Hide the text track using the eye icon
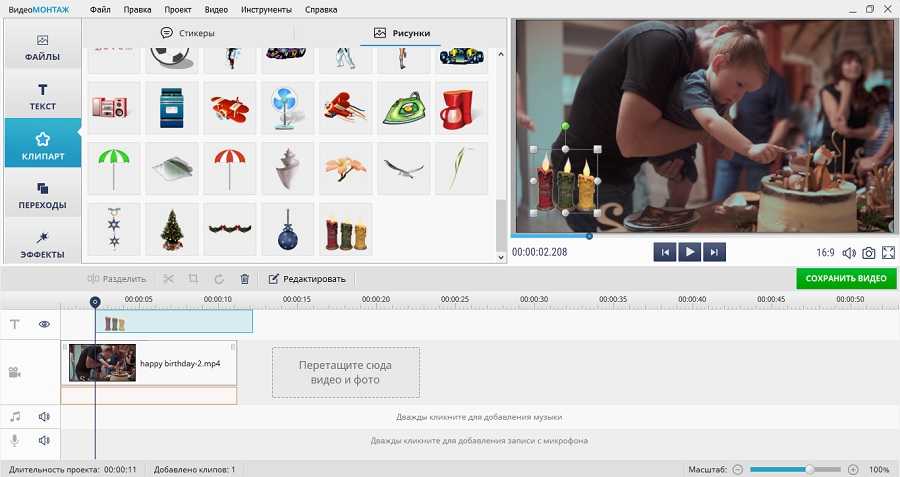The height and width of the screenshot is (477, 900). click(x=44, y=324)
